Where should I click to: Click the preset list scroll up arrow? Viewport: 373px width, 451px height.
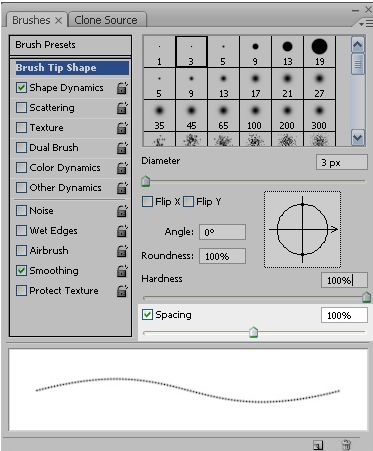(358, 45)
